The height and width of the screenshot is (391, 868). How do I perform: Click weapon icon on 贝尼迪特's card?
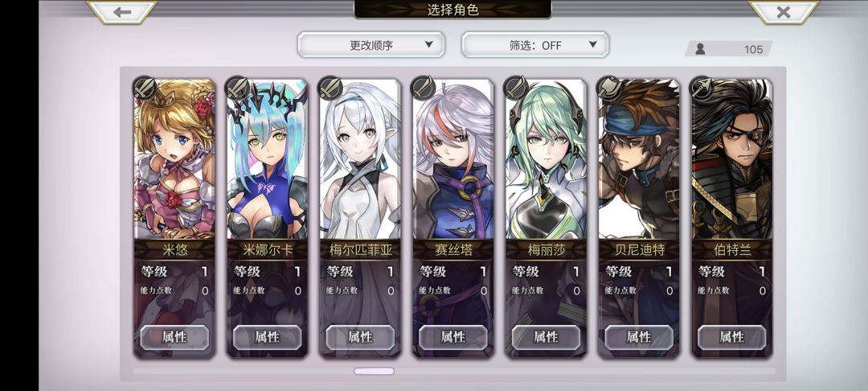click(x=609, y=88)
